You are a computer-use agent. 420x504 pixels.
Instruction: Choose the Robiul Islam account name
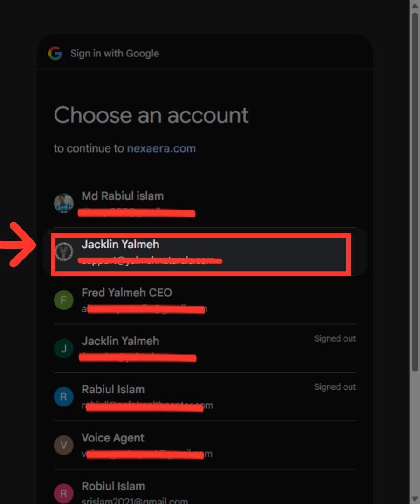(113, 486)
